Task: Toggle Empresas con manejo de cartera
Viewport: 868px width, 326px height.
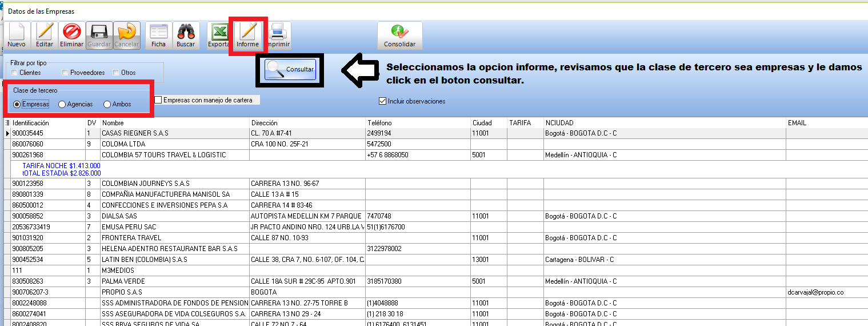Action: 158,100
